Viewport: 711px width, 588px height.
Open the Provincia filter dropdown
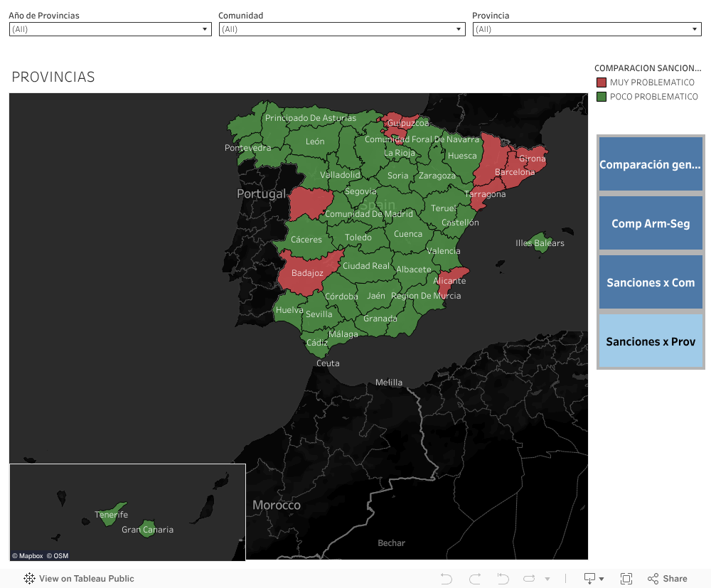click(587, 29)
